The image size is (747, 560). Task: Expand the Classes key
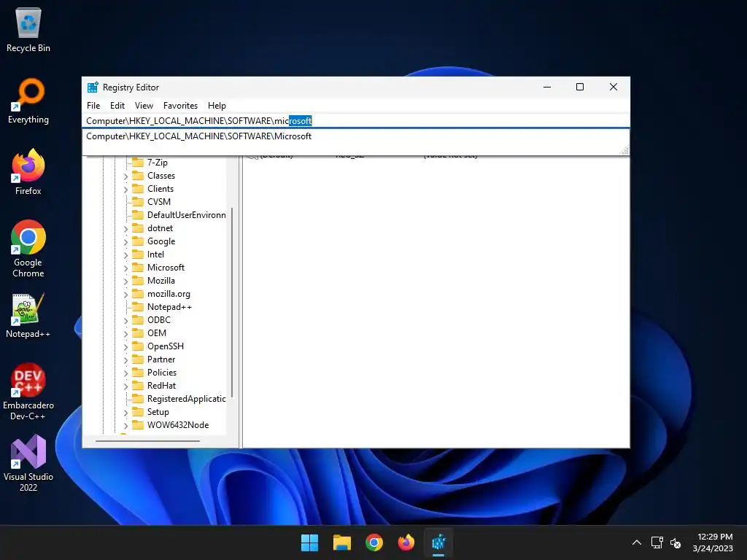(x=125, y=176)
